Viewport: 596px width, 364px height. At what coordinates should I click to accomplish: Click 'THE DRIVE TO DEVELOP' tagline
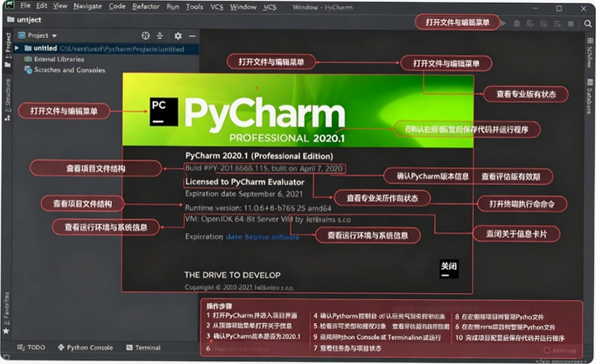tap(232, 274)
